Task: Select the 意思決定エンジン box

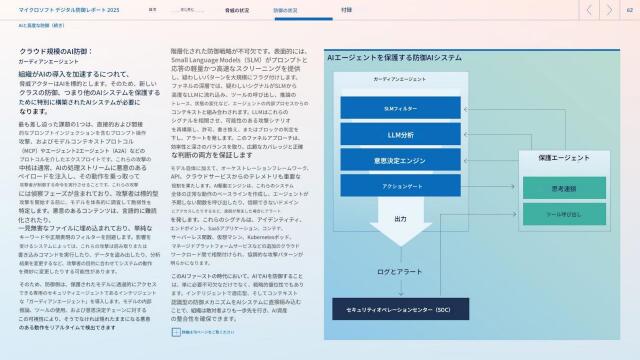Action: coord(400,160)
